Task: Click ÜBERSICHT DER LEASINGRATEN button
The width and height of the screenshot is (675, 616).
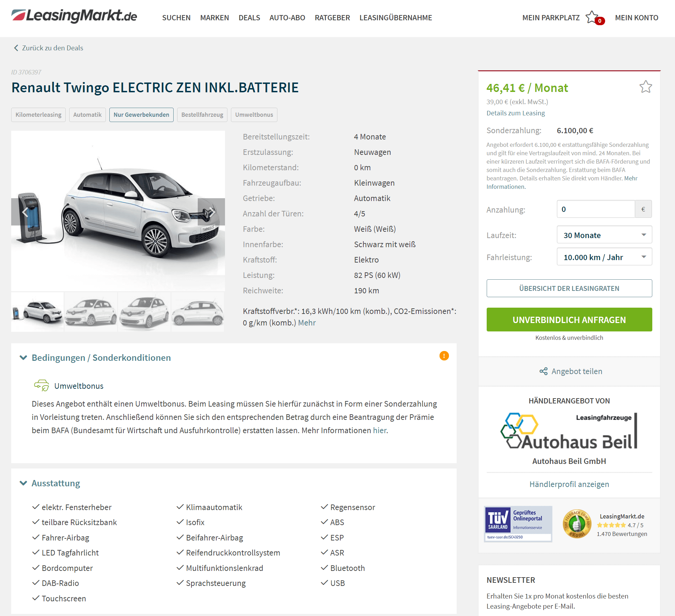Action: coord(569,288)
